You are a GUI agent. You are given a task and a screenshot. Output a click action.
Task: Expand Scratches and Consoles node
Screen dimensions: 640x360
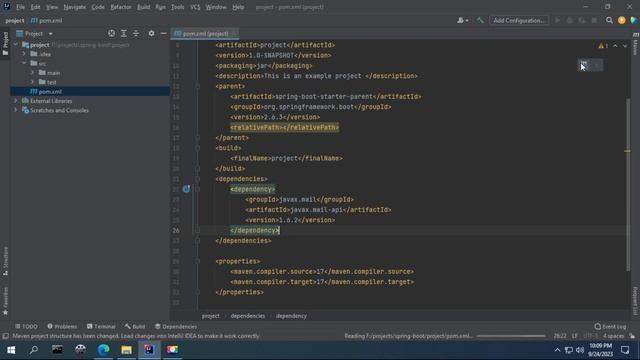pyautogui.click(x=16, y=110)
